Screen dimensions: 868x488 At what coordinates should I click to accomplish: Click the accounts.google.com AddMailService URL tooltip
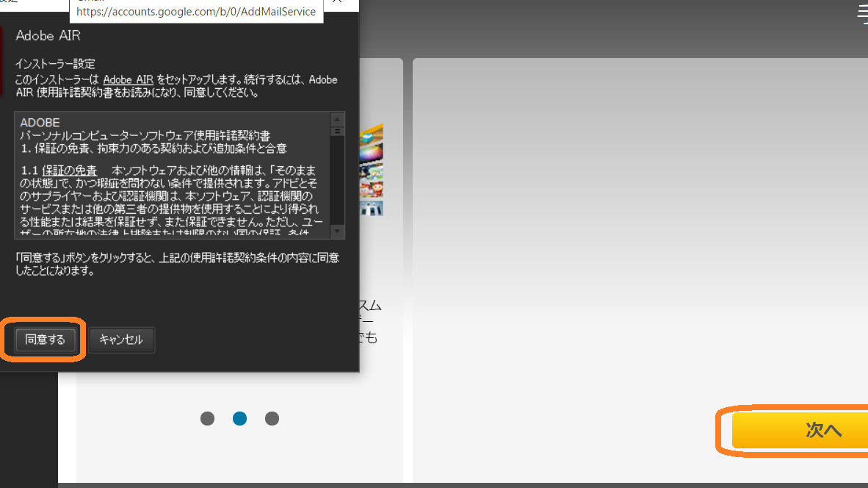(196, 12)
